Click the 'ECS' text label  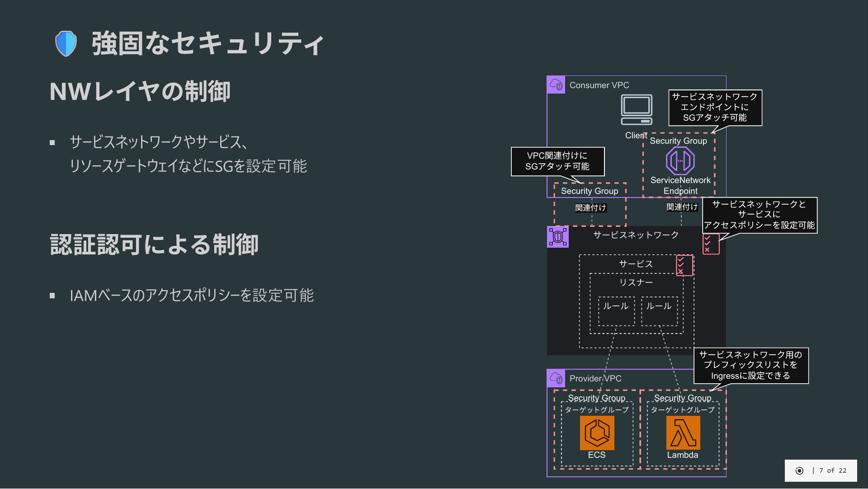click(x=597, y=455)
